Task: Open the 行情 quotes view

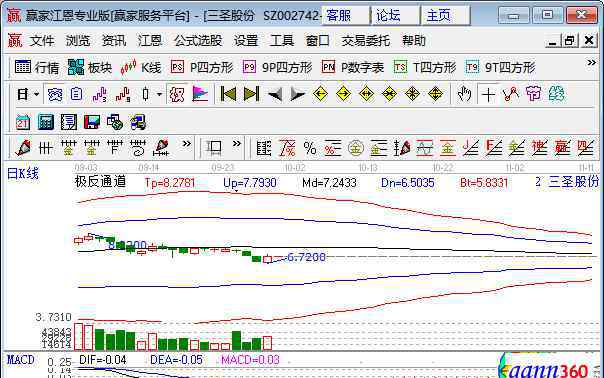Action: pos(37,67)
